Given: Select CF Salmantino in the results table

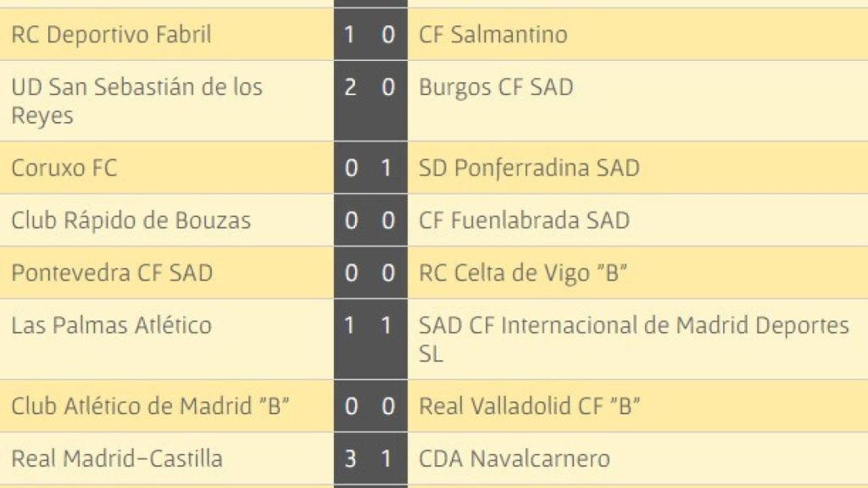Looking at the screenshot, I should click(x=493, y=35).
